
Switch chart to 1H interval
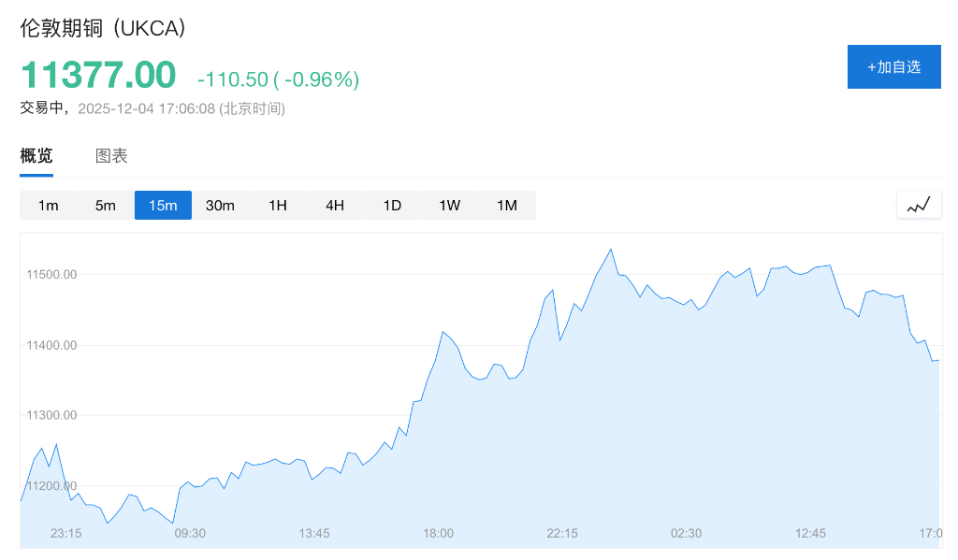pyautogui.click(x=278, y=206)
